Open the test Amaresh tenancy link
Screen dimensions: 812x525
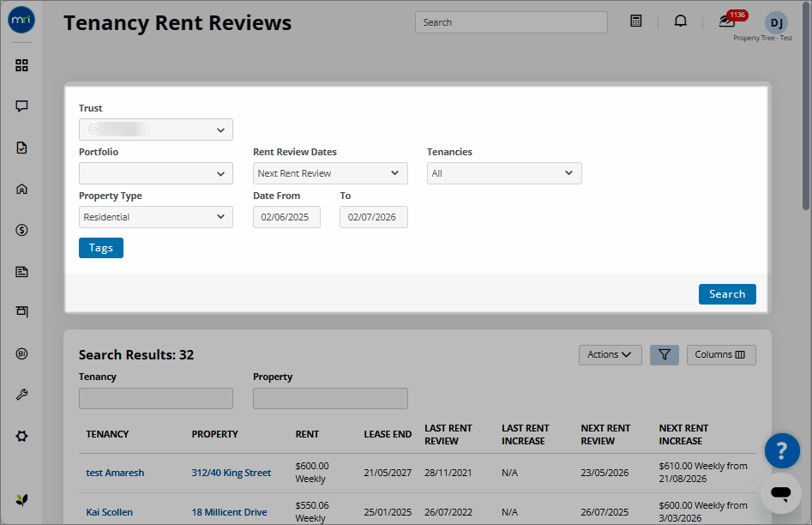point(115,473)
